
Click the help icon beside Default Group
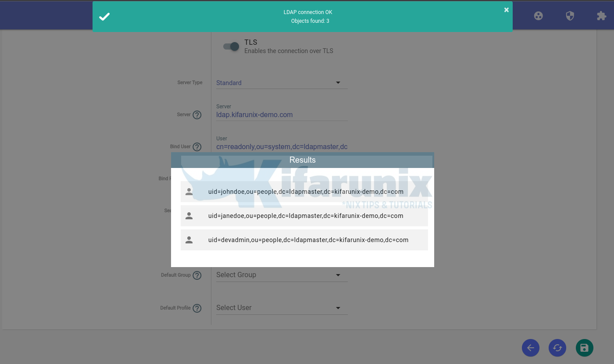pos(197,275)
